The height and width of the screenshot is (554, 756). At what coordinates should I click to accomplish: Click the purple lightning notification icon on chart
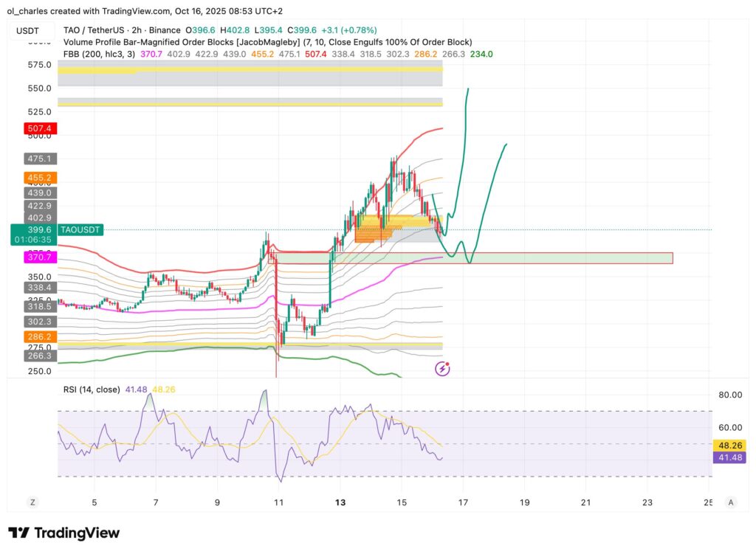(441, 370)
